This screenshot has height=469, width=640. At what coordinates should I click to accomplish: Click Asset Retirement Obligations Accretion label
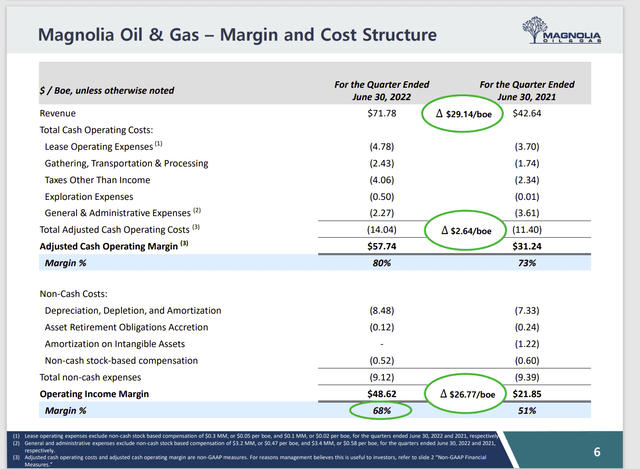[x=127, y=327]
